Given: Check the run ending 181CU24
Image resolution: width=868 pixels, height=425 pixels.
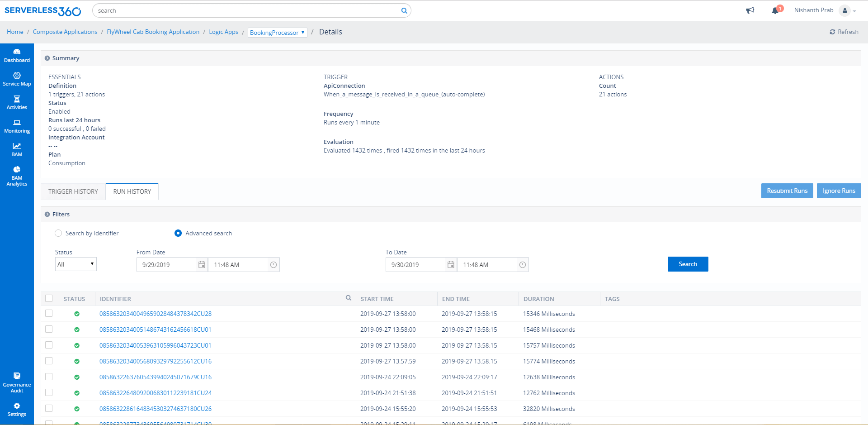Looking at the screenshot, I should click(x=49, y=392).
